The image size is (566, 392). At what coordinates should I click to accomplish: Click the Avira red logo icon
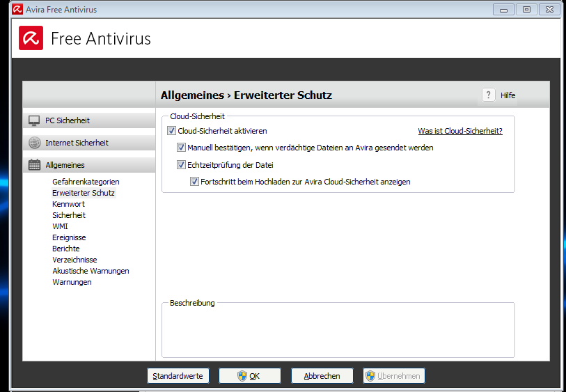(x=31, y=38)
